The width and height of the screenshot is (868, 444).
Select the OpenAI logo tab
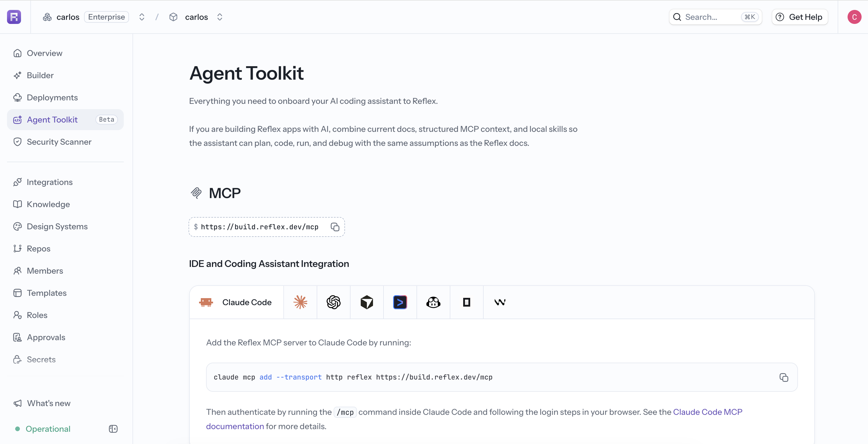pos(333,302)
